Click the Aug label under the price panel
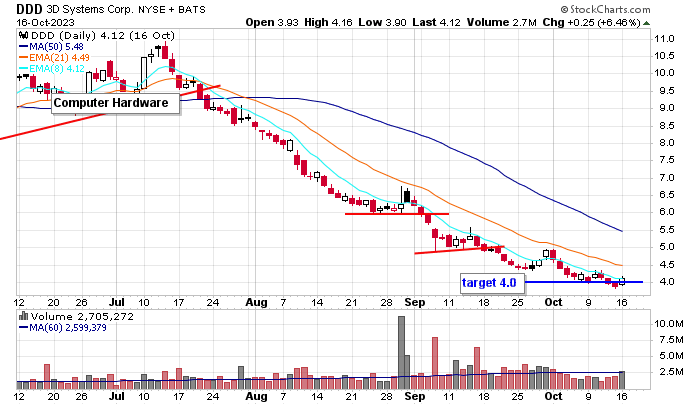 [x=256, y=302]
